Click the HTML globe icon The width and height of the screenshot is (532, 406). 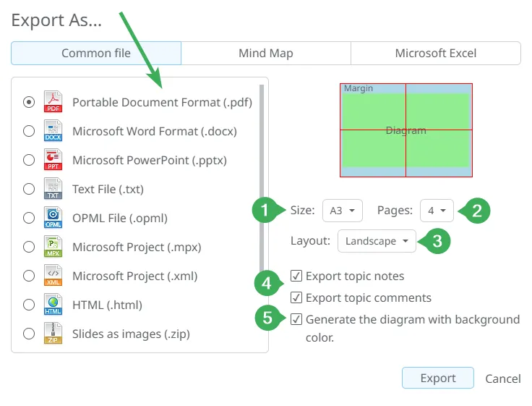pos(53,305)
